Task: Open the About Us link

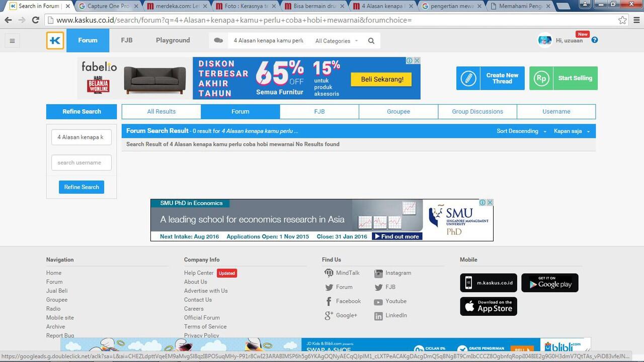Action: [196, 282]
